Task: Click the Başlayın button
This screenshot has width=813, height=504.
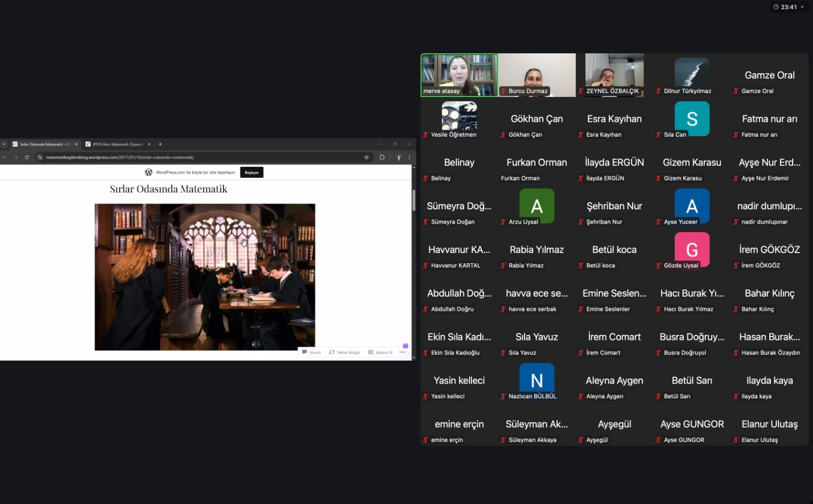Action: pyautogui.click(x=252, y=172)
